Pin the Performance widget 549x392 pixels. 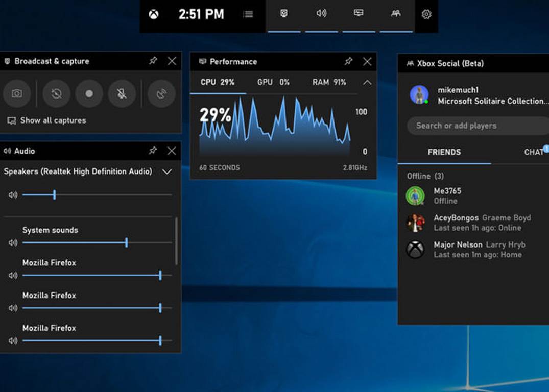(x=348, y=62)
